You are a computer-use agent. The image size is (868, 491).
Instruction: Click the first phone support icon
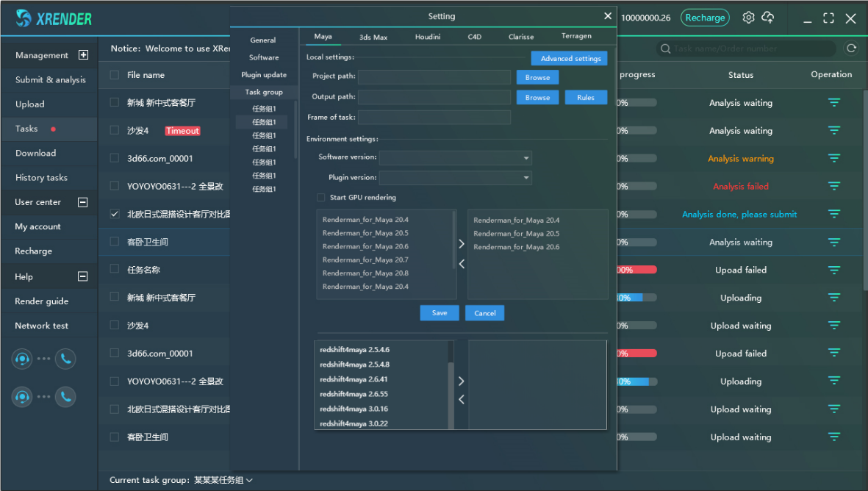[x=65, y=359]
